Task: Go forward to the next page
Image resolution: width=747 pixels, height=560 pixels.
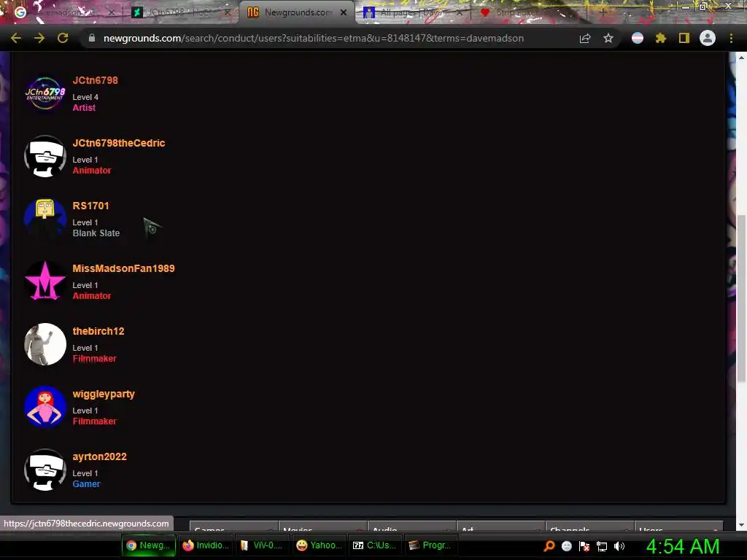Action: [x=39, y=38]
